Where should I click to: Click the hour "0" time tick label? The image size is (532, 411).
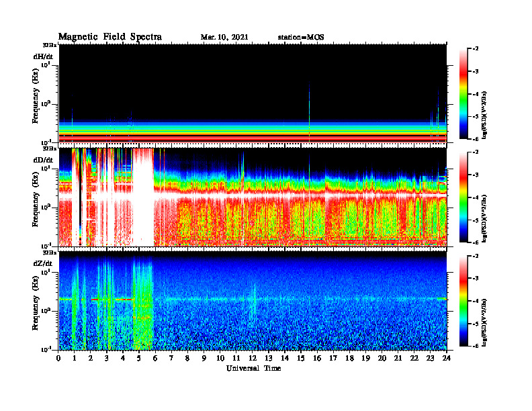pyautogui.click(x=58, y=358)
